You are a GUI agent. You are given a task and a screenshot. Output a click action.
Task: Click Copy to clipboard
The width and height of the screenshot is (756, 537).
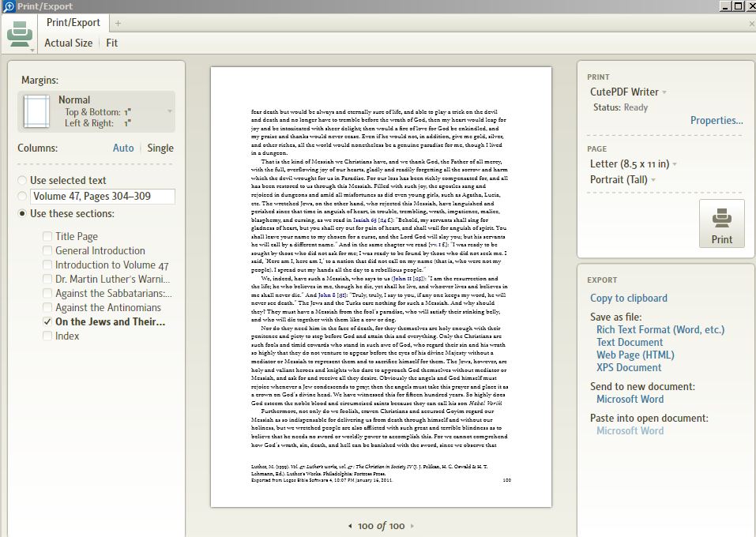(x=629, y=298)
